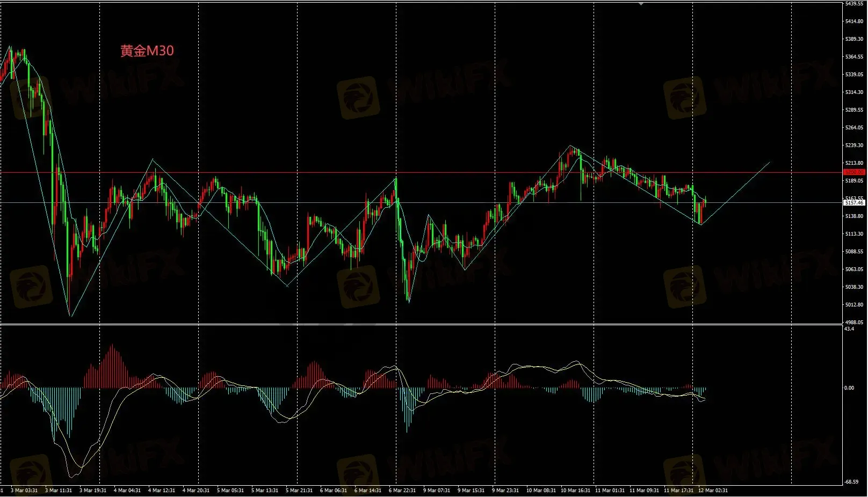Click the MACD zero level 0.00 label
Image resolution: width=868 pixels, height=497 pixels.
click(849, 388)
